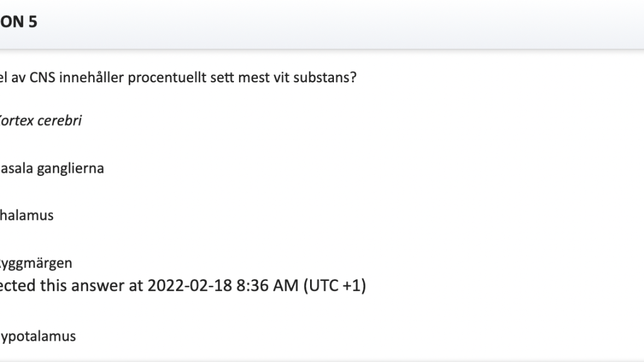Viewport: 644px width, 362px height.
Task: Click the time 8:36 AM text
Action: click(x=267, y=286)
